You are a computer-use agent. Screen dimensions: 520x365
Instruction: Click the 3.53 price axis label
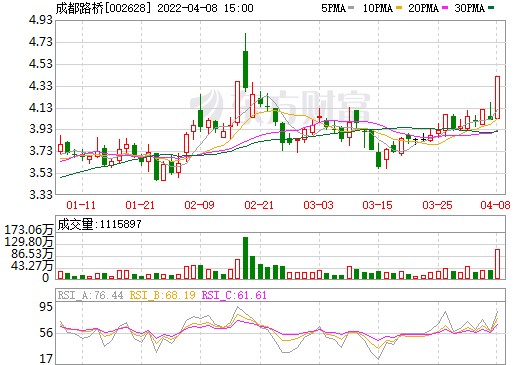[41, 173]
